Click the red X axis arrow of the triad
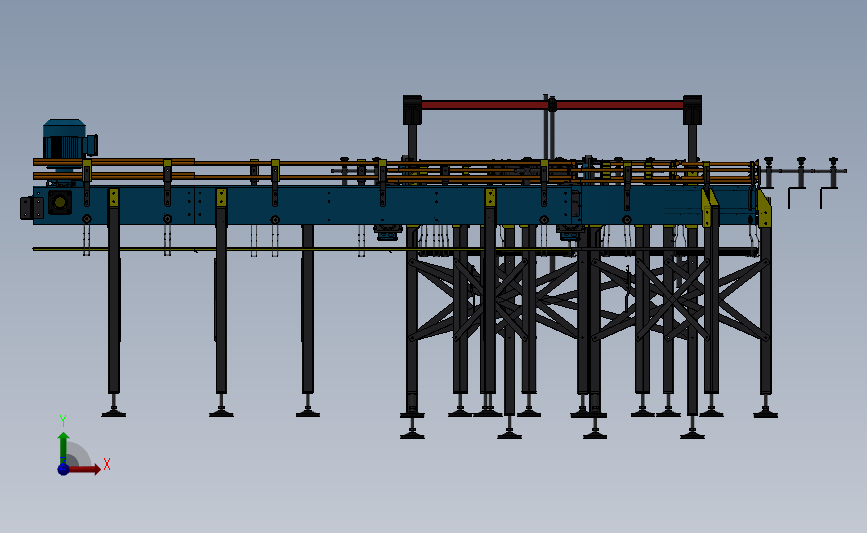The image size is (867, 533). (x=84, y=469)
